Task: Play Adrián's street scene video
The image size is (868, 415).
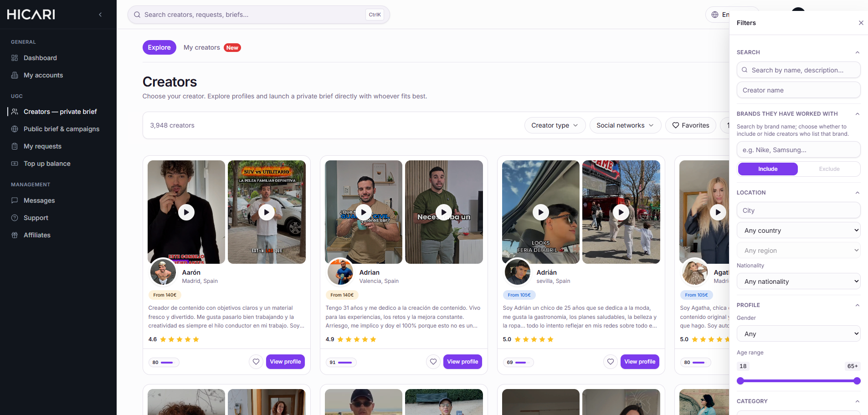Action: [x=621, y=212]
